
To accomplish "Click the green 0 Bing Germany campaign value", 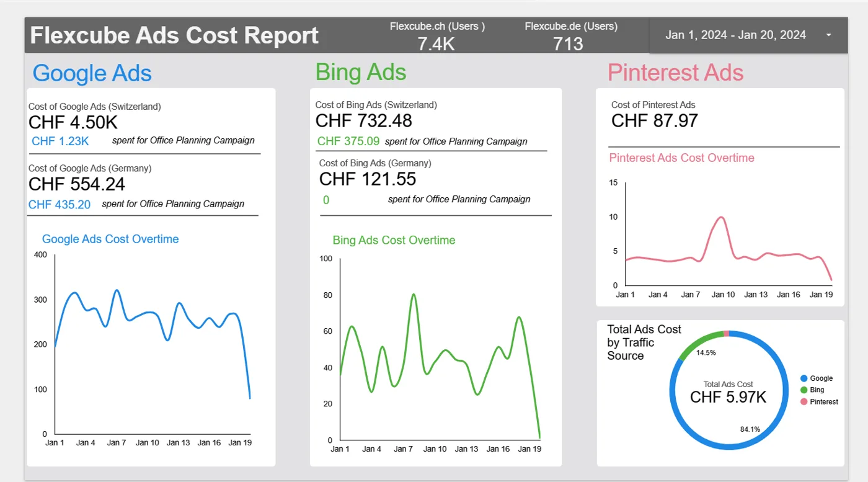I will [326, 200].
